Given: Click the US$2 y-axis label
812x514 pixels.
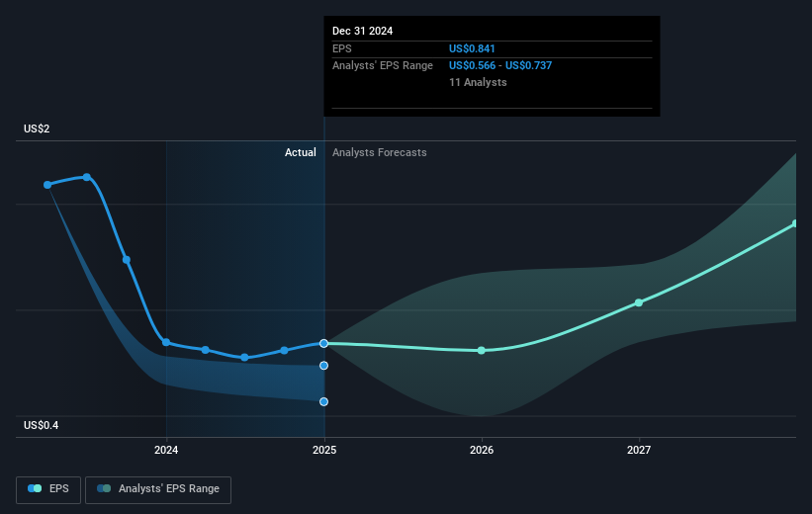Looking at the screenshot, I should coord(37,128).
